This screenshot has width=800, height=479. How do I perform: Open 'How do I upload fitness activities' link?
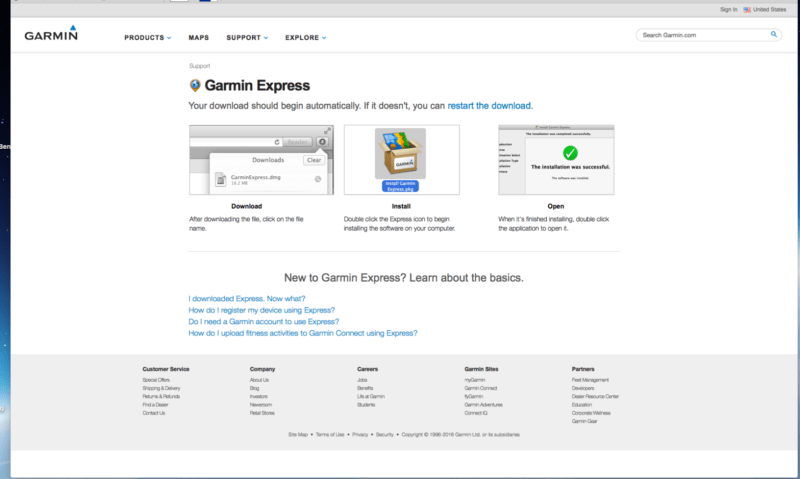coord(303,333)
